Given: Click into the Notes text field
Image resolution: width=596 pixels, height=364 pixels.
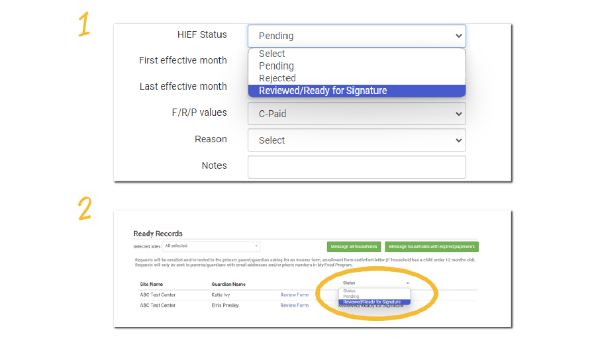Looking at the screenshot, I should 356,167.
